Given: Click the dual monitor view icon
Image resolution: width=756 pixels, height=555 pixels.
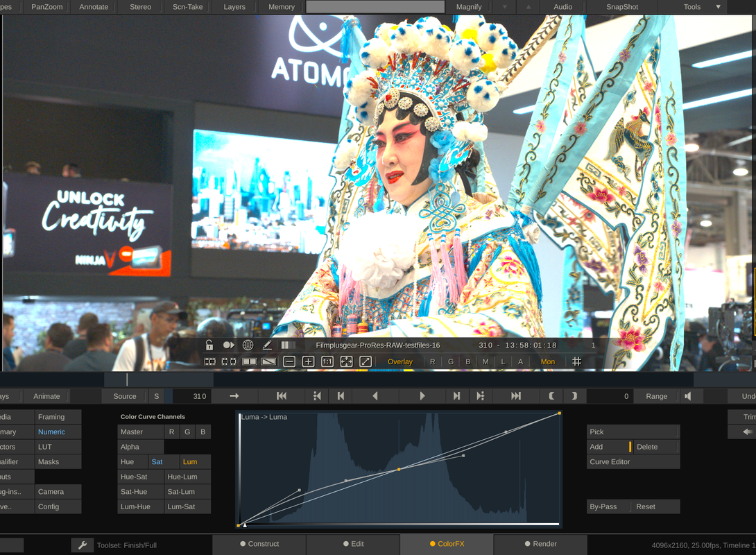Looking at the screenshot, I should tap(229, 361).
